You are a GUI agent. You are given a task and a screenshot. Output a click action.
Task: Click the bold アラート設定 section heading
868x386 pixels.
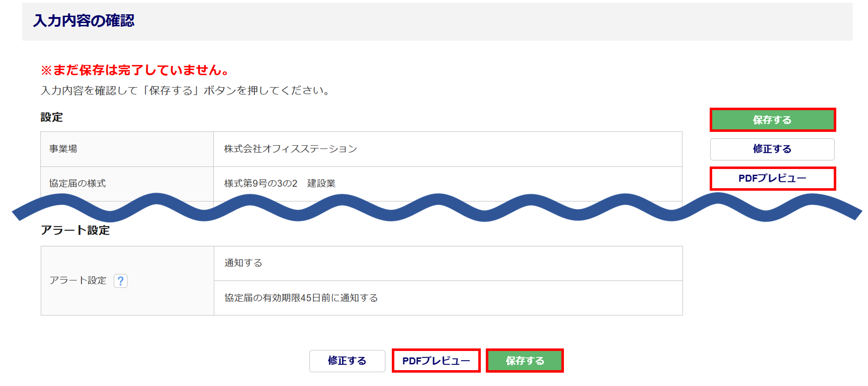(x=75, y=230)
